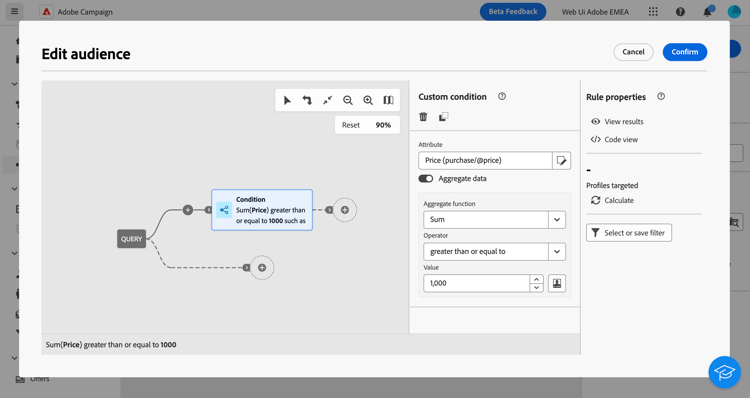Click Calculate profiles targeted
750x398 pixels.
point(612,200)
